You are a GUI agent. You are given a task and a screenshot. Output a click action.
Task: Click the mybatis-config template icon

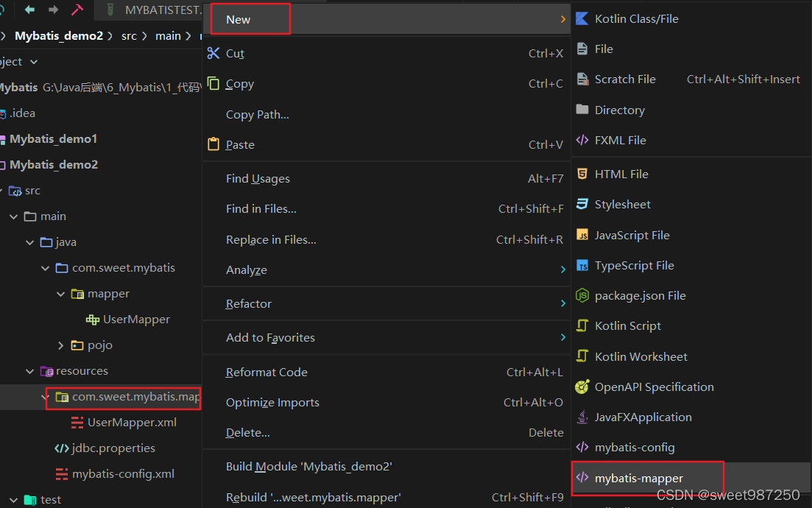click(x=582, y=447)
